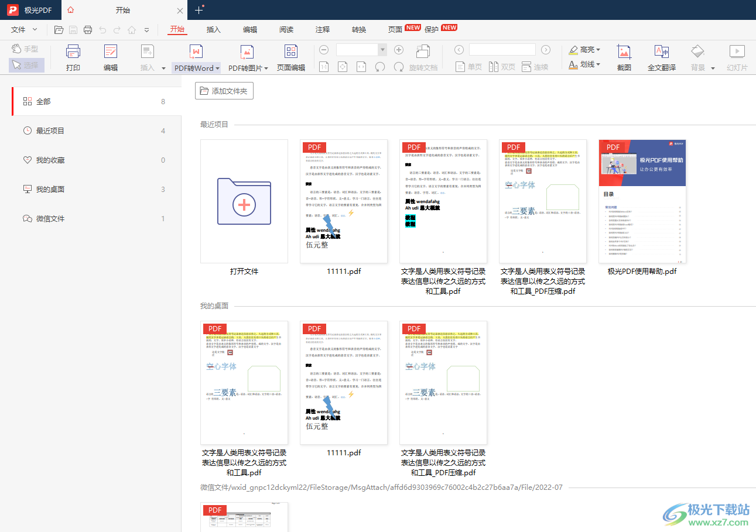Screen dimensions: 756x532
Task: Click the large 打印 print button
Action: (73, 58)
